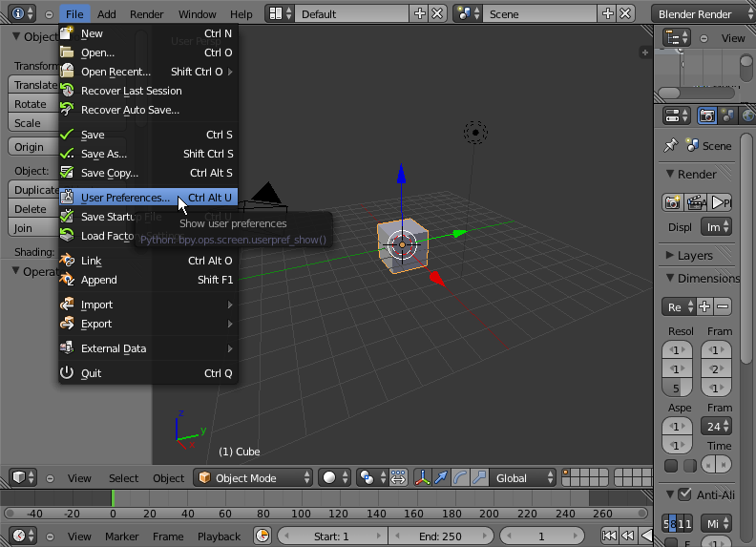Open the New file menu entry
The width and height of the screenshot is (756, 547).
pyautogui.click(x=149, y=33)
